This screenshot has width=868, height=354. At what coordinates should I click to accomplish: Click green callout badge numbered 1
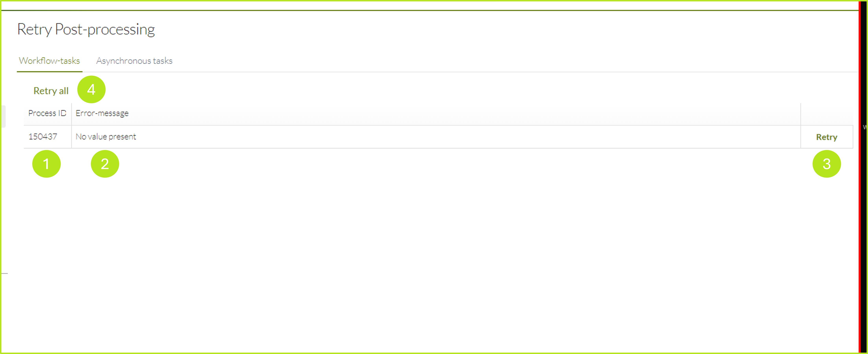point(46,164)
